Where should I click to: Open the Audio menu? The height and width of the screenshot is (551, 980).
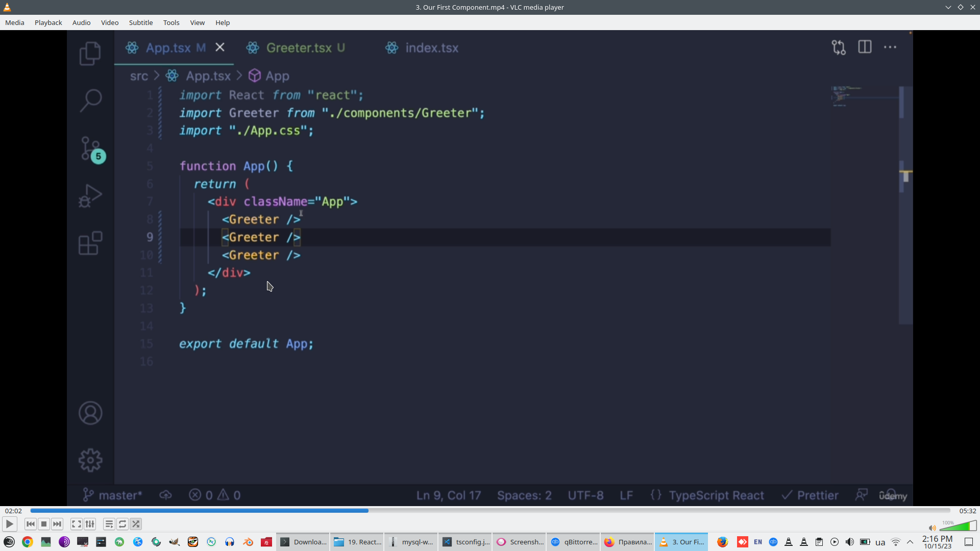click(x=81, y=22)
